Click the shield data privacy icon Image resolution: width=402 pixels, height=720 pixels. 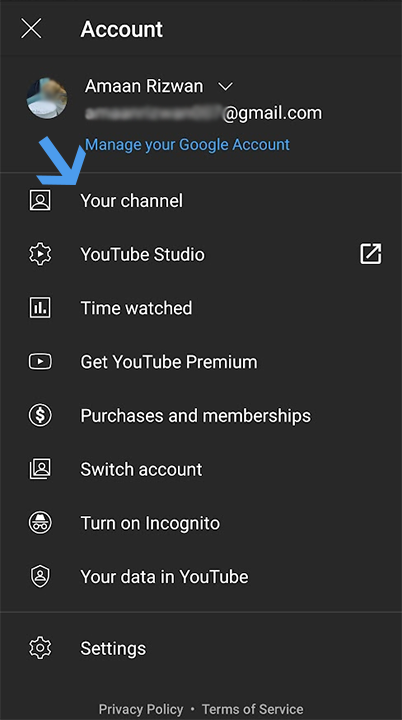[40, 576]
